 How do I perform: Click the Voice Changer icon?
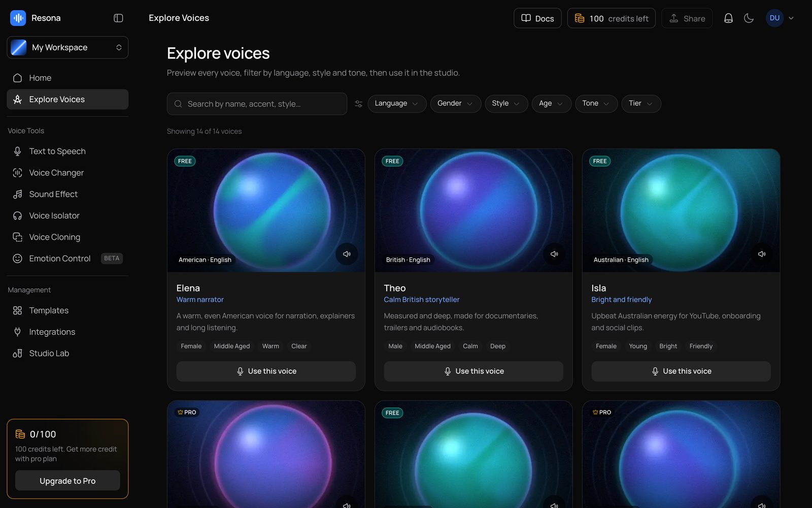tap(17, 173)
